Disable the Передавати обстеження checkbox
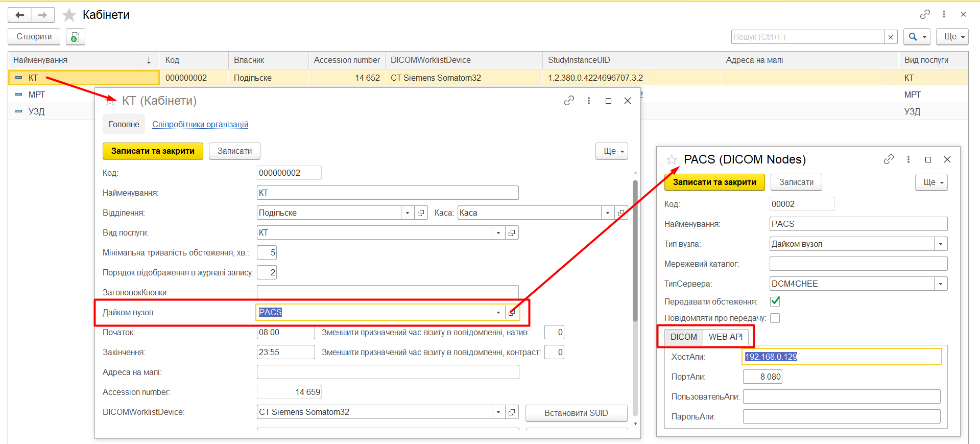980x444 pixels. pyautogui.click(x=775, y=301)
